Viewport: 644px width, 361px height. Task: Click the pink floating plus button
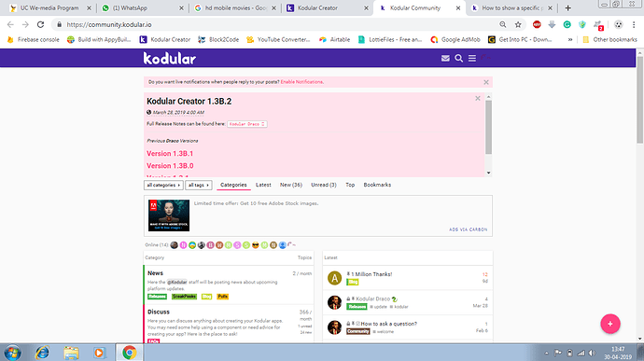coord(610,324)
